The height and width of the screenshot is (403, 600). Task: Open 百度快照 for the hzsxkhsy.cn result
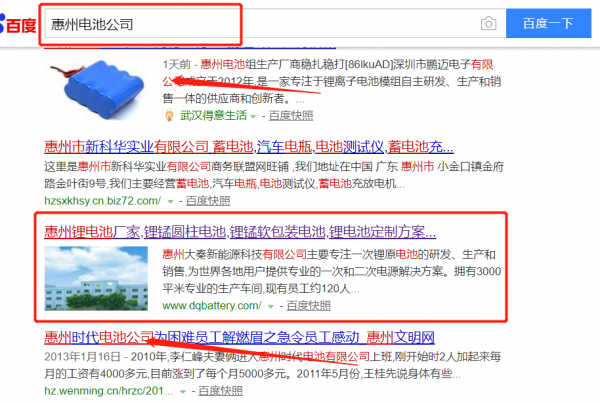point(208,201)
